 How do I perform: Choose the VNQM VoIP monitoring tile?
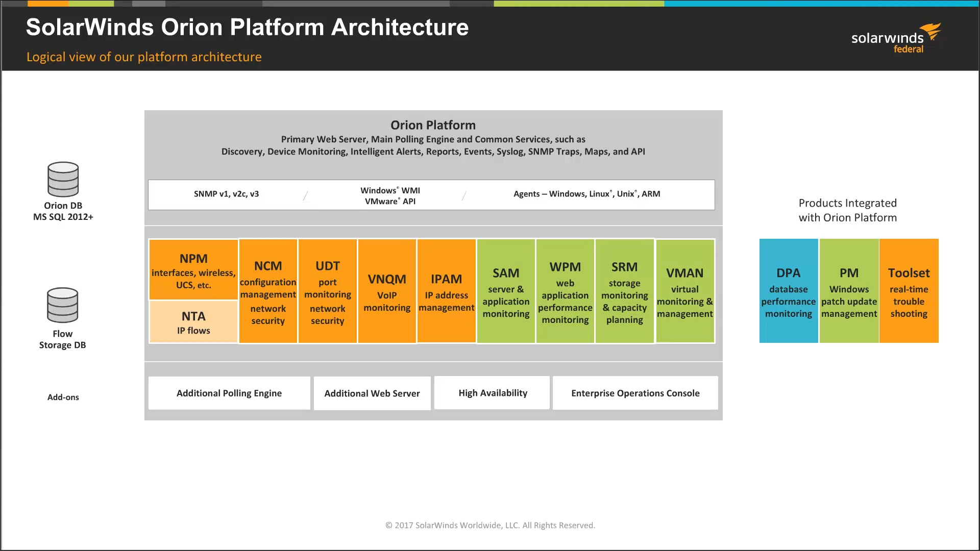[x=387, y=291]
